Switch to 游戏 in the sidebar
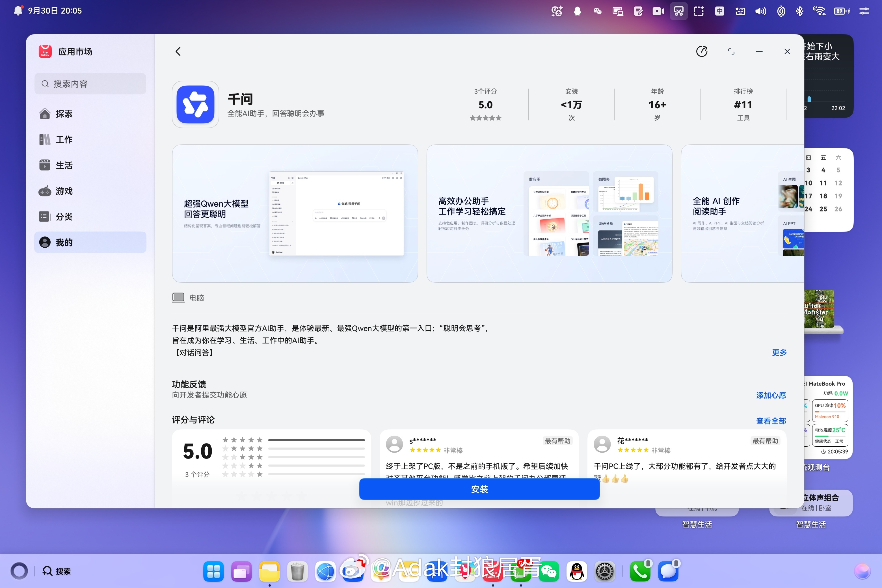 pos(90,191)
